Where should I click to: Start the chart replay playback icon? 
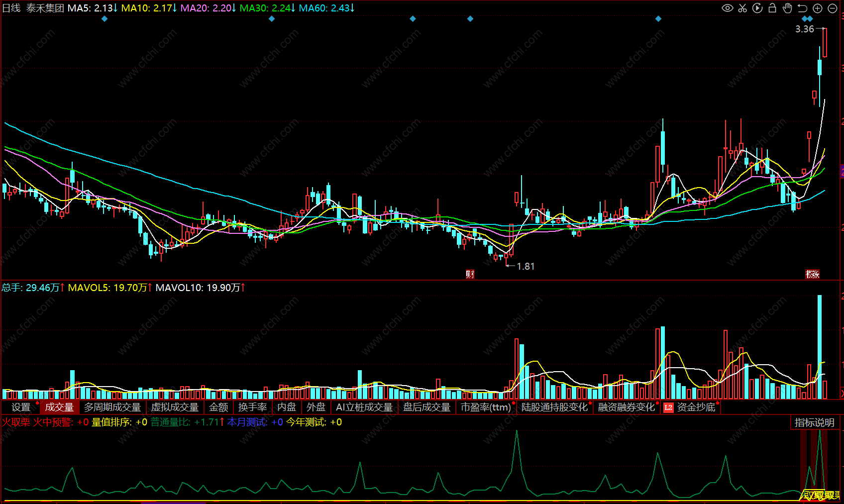tap(757, 8)
